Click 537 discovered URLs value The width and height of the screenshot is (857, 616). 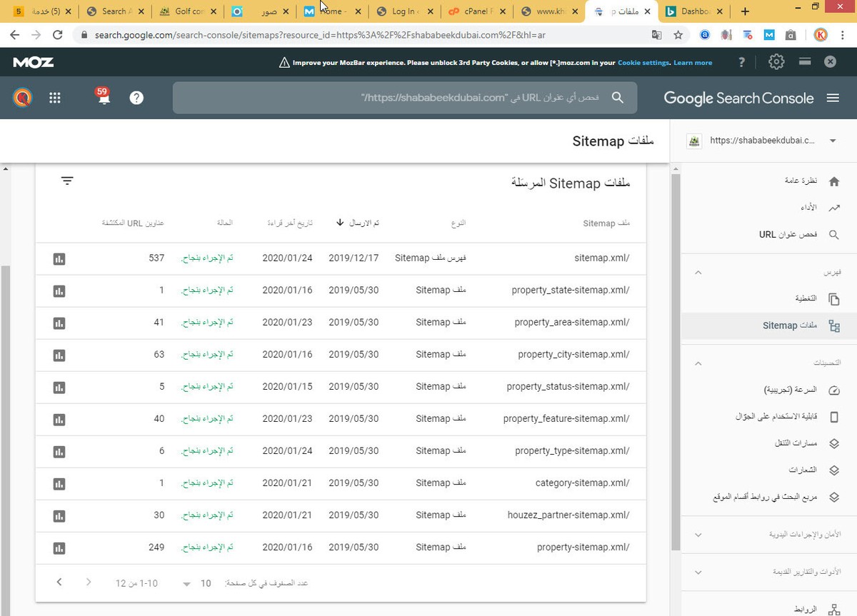(x=156, y=258)
